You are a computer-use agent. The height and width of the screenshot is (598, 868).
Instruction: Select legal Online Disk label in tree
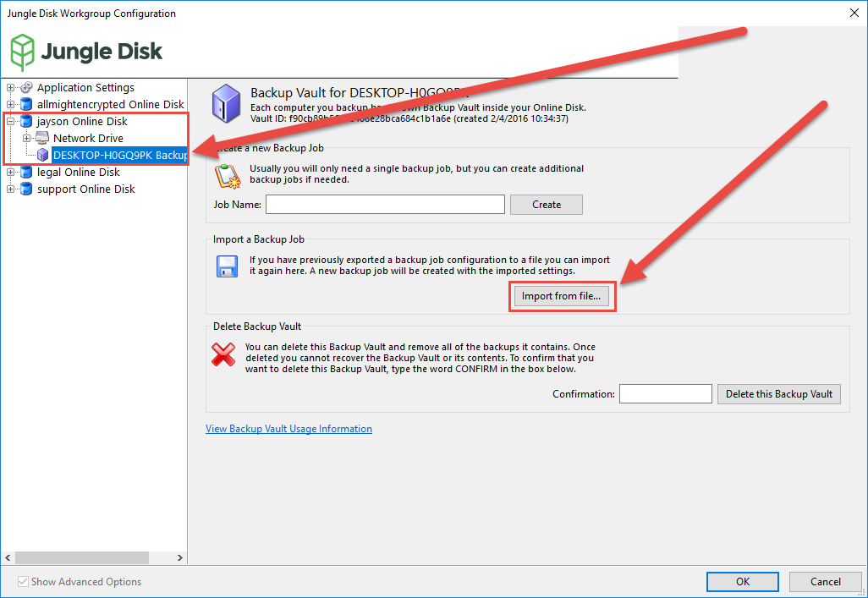coord(79,173)
